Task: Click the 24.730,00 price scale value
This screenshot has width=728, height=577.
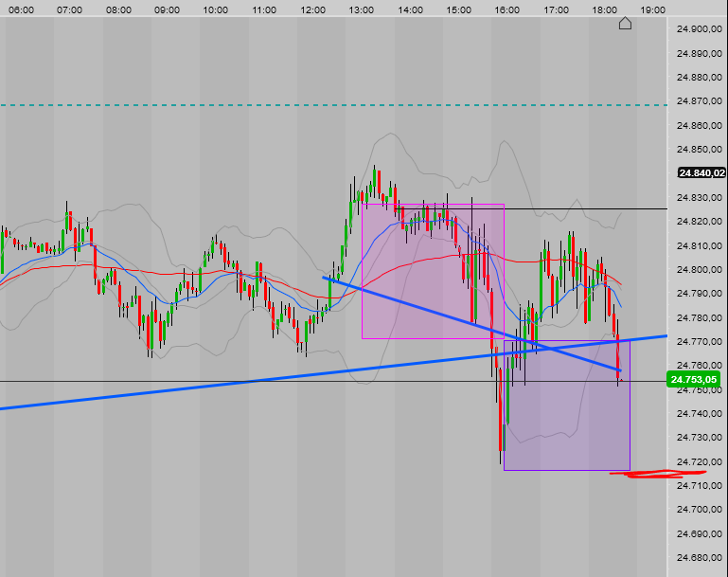Action: [700, 437]
